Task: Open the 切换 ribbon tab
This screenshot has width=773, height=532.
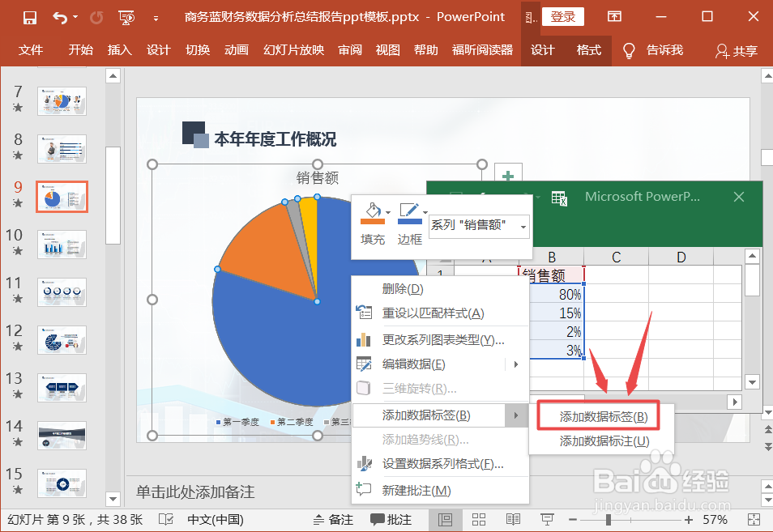Action: click(198, 49)
